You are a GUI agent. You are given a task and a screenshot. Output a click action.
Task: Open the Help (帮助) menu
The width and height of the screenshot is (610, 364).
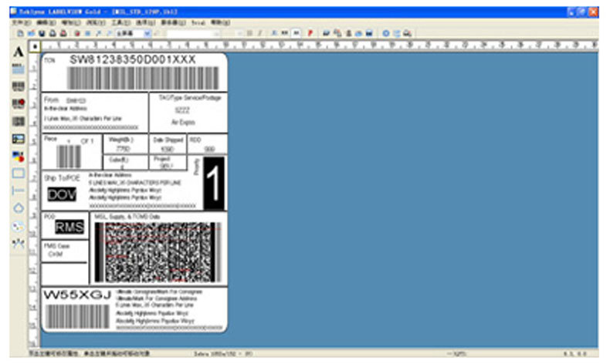(x=220, y=23)
